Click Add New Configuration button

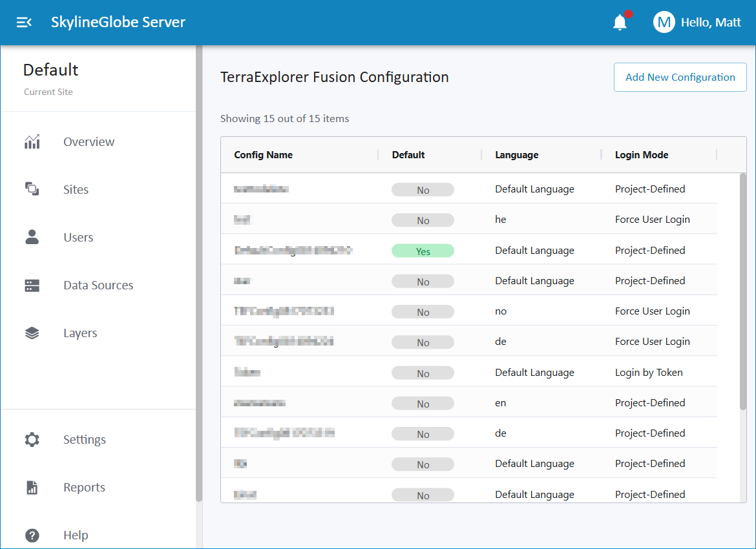680,77
